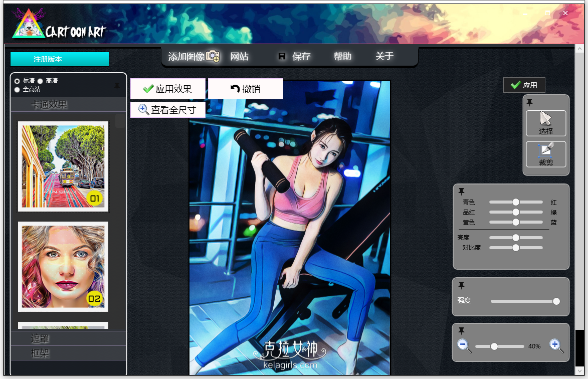The height and width of the screenshot is (379, 588).
Task: Click the 注册版本 button
Action: tap(60, 59)
